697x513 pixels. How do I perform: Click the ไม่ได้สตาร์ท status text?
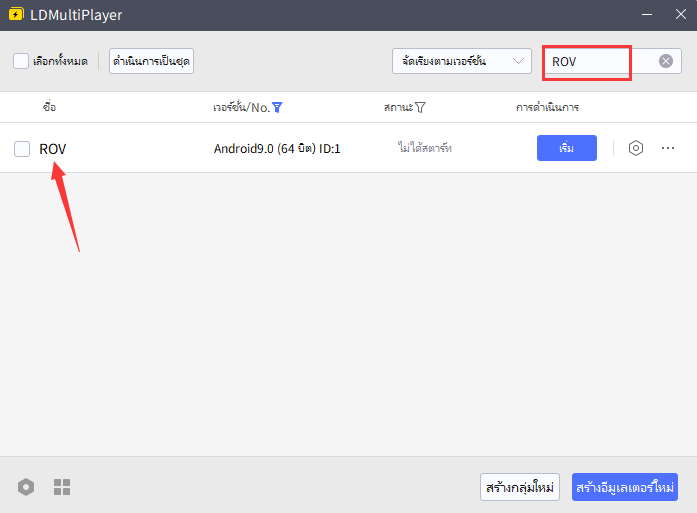pyautogui.click(x=425, y=148)
